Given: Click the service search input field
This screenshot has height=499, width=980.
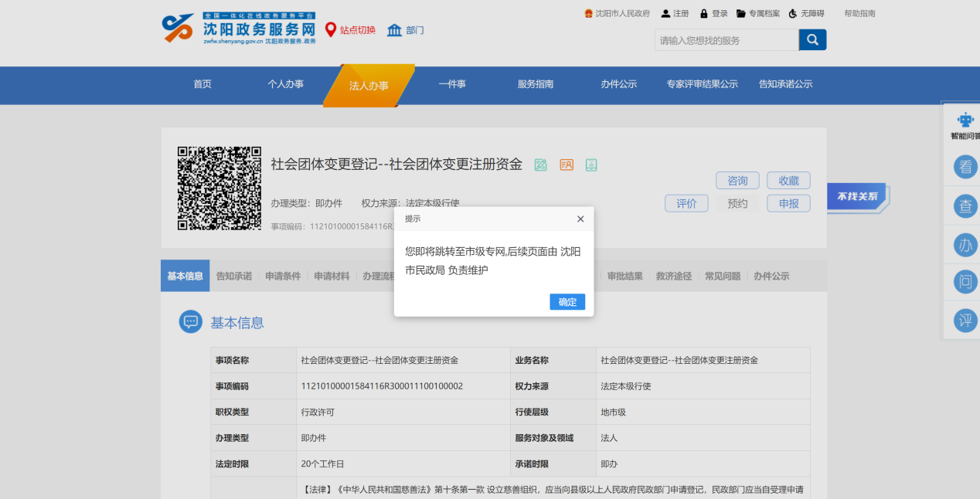Looking at the screenshot, I should 726,40.
